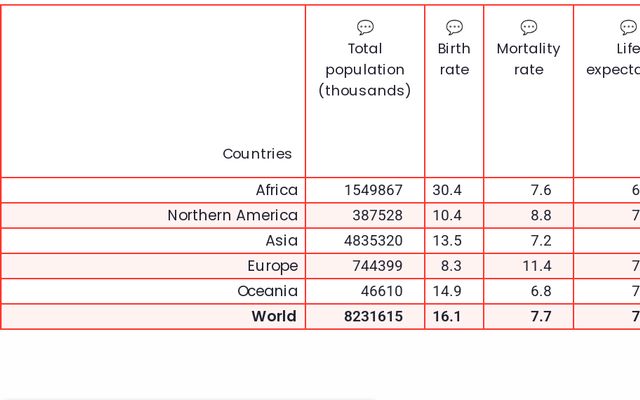Screen dimensions: 640x400
Task: Select the Asia row label
Action: tap(281, 241)
